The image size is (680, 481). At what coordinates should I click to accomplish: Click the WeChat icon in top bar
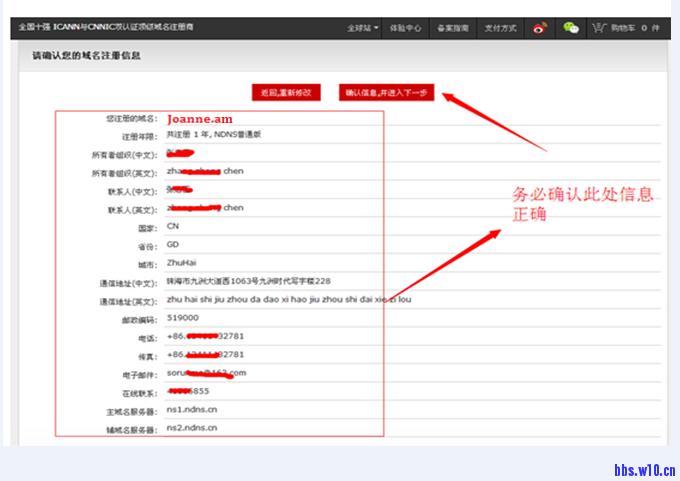(x=571, y=28)
